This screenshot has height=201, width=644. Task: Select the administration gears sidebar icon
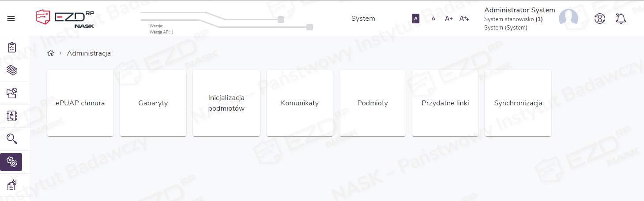[x=11, y=162]
